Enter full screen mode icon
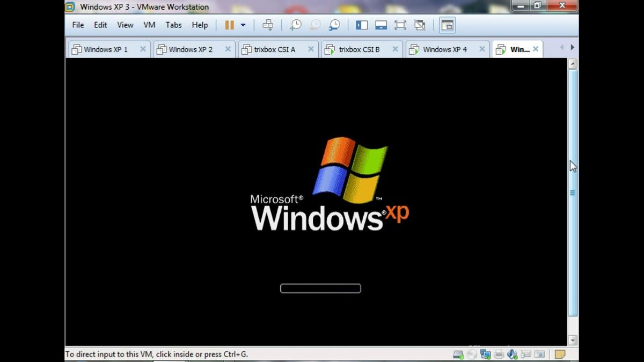The height and width of the screenshot is (362, 644). pos(400,25)
